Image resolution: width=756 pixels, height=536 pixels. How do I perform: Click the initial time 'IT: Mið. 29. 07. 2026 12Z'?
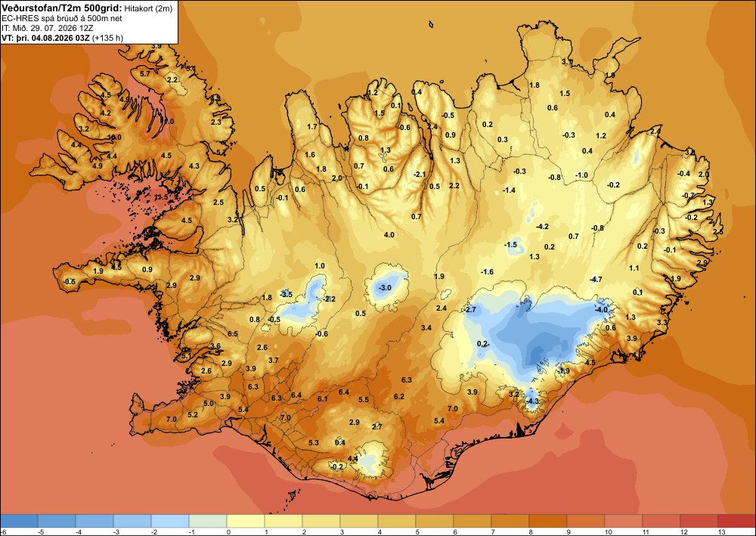47,28
